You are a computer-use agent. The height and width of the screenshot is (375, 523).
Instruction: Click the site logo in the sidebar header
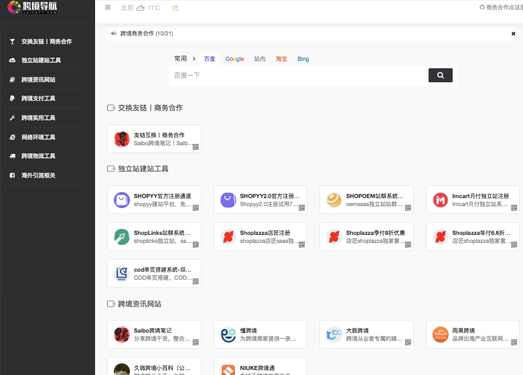click(32, 7)
